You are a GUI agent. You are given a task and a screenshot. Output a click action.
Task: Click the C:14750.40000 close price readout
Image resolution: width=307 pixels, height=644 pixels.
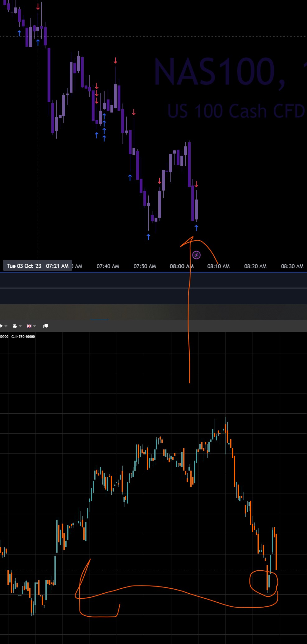(23, 337)
